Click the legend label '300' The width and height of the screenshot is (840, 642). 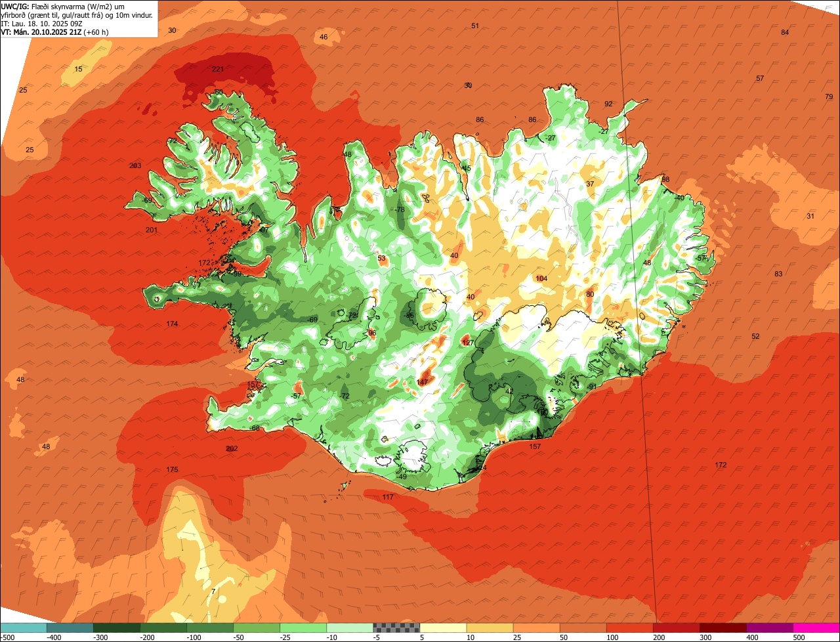pyautogui.click(x=705, y=637)
